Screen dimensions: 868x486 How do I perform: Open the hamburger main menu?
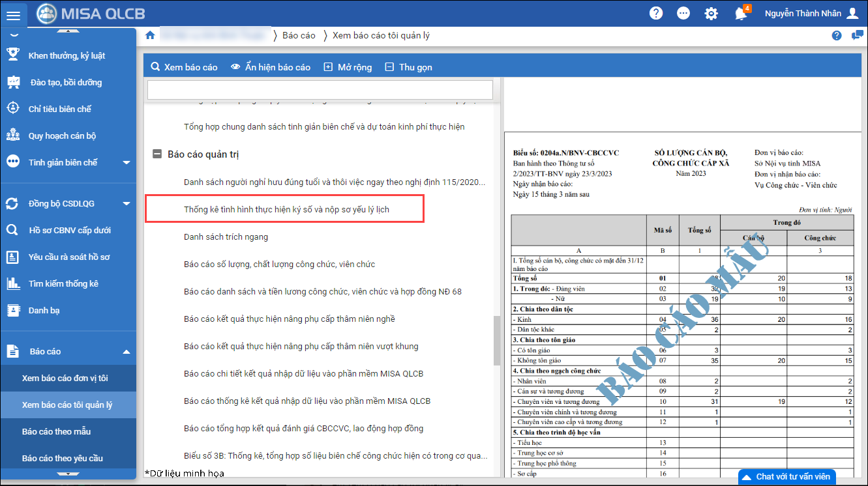13,14
